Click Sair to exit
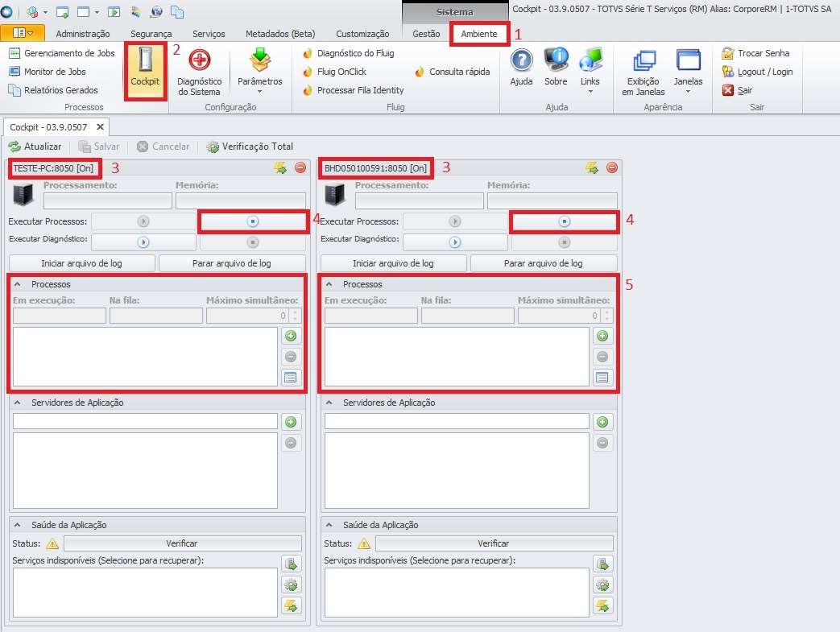Image resolution: width=840 pixels, height=632 pixels. pos(738,90)
